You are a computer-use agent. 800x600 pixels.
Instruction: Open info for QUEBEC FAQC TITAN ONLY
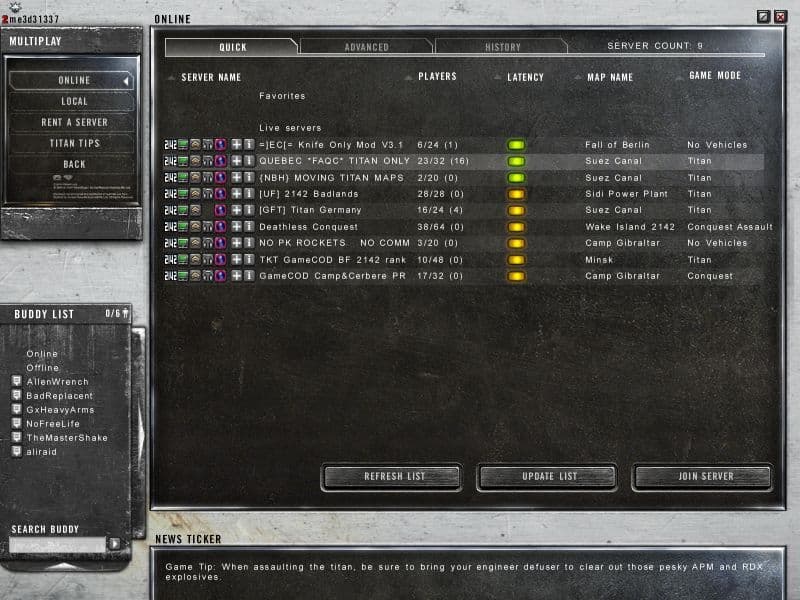[x=249, y=161]
